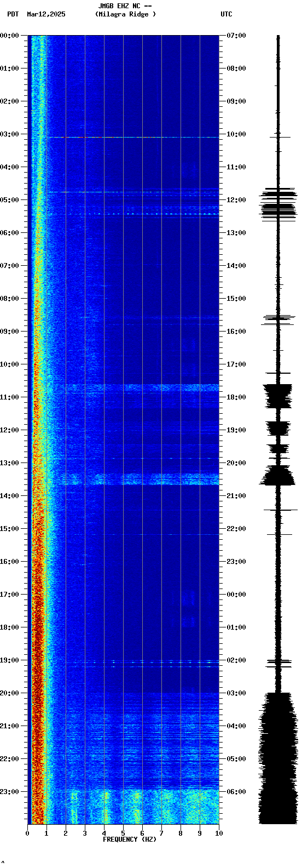Click the 05:00 PDT time label
This screenshot has height=868, width=302.
tap(9, 200)
